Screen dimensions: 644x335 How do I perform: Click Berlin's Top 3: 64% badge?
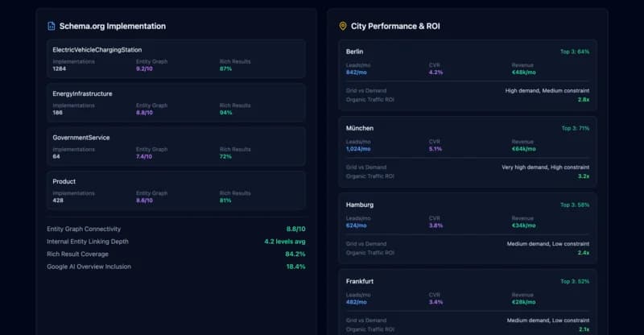coord(574,52)
